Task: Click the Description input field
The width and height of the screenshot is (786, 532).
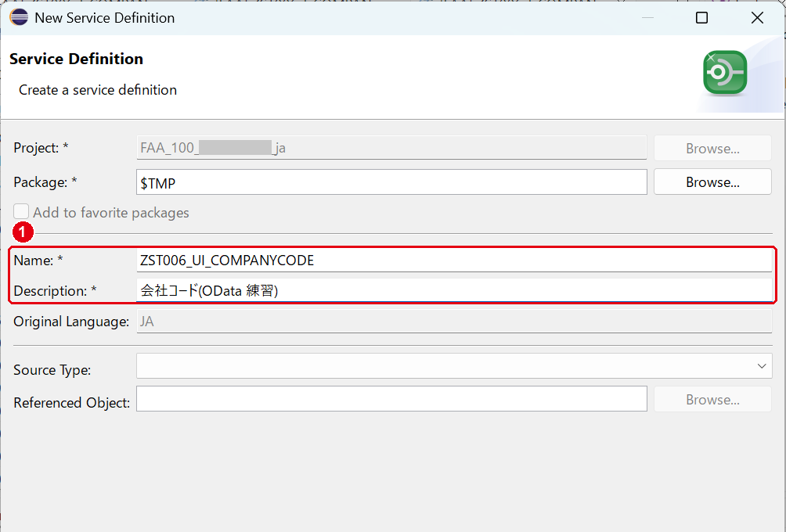Action: [x=454, y=290]
